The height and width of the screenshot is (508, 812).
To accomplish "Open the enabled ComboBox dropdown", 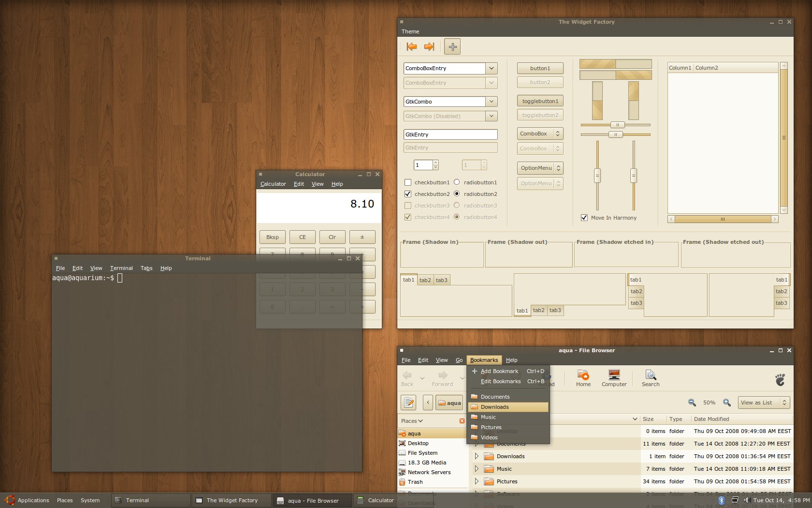I will [540, 134].
